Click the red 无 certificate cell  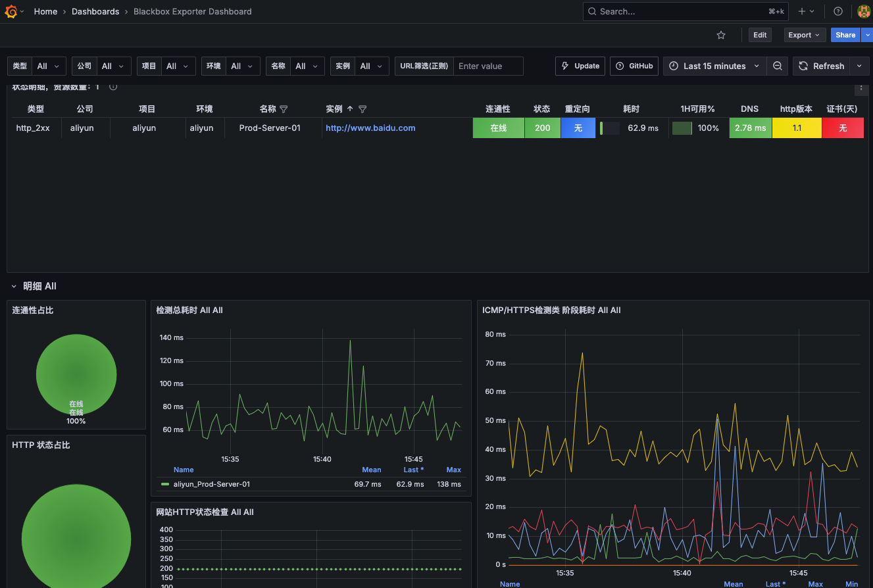click(x=843, y=128)
